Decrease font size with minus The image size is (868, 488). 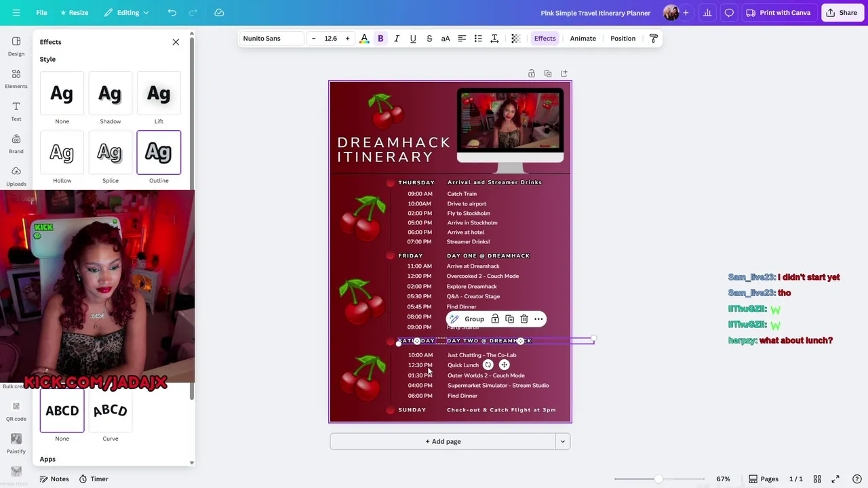[313, 39]
